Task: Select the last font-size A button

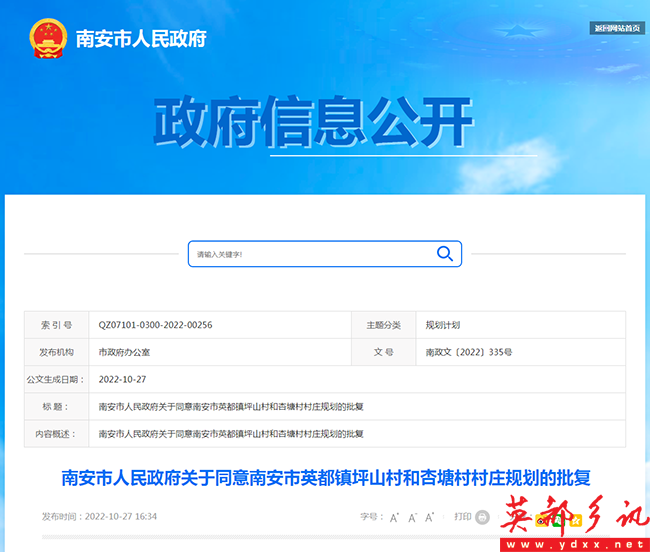Action: pyautogui.click(x=429, y=517)
